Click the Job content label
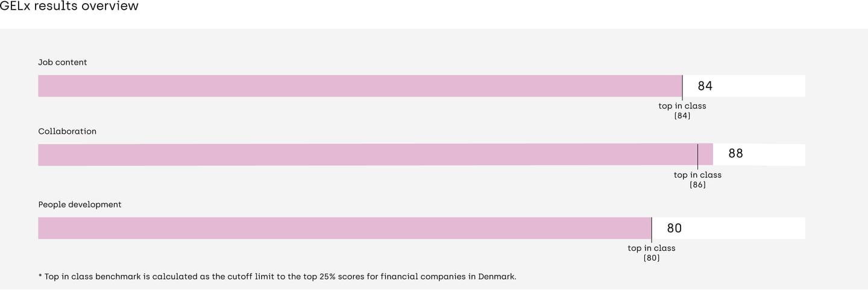Image resolution: width=868 pixels, height=290 pixels. (x=63, y=62)
